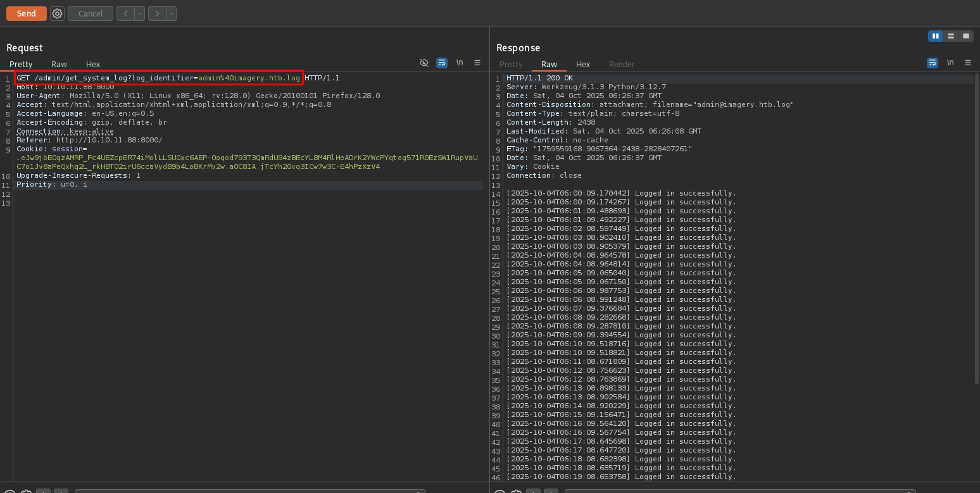Select combined tabbed layout icon
This screenshot has height=493, width=980.
965,36
